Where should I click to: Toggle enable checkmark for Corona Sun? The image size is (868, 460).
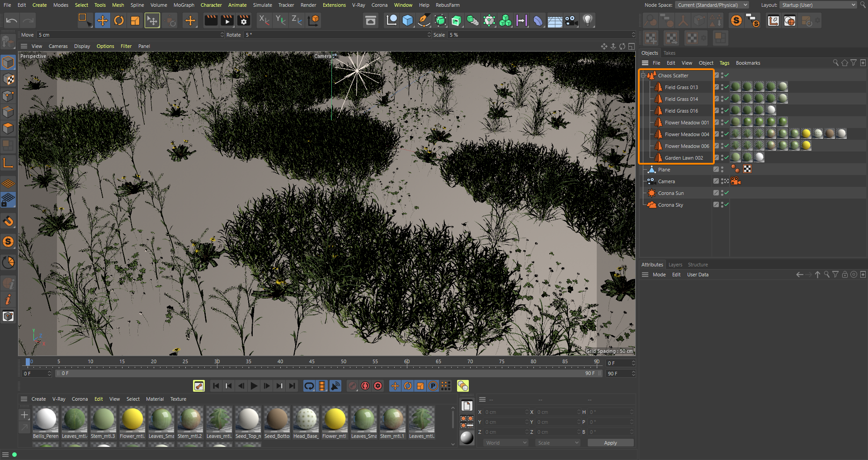coord(727,193)
